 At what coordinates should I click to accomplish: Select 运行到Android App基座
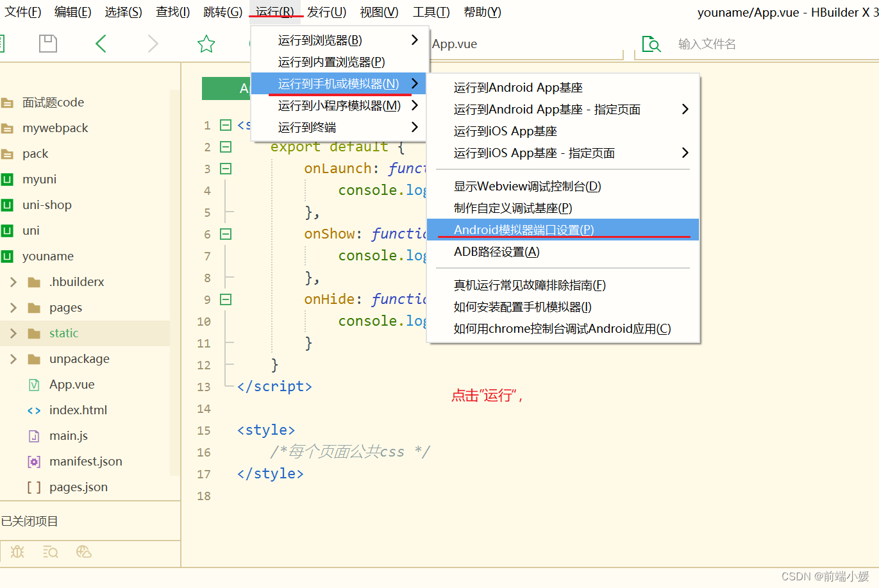pos(564,88)
